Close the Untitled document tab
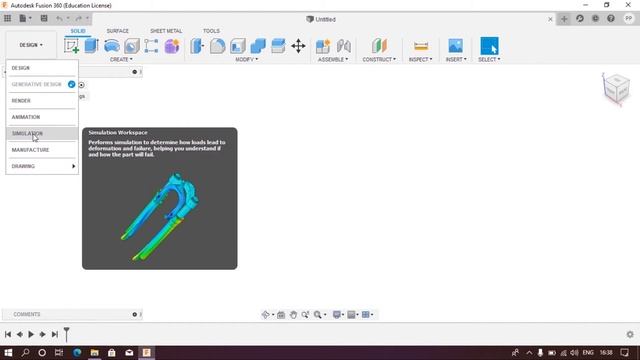The height and width of the screenshot is (360, 640). pyautogui.click(x=550, y=19)
